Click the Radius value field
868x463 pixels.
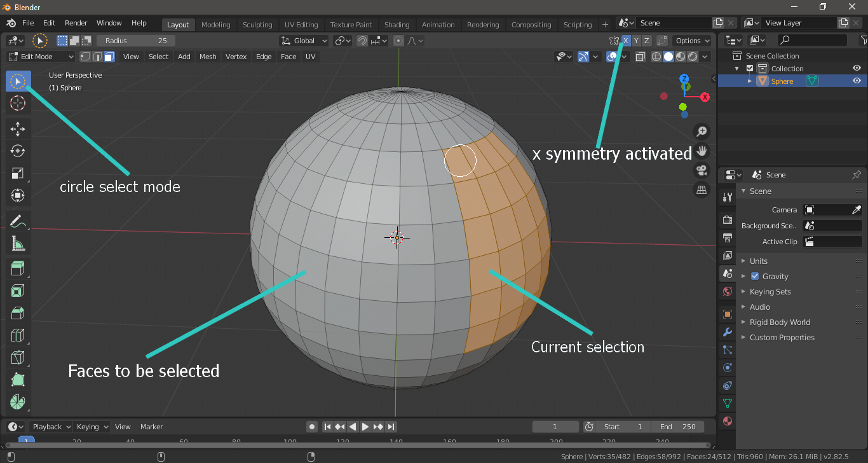pyautogui.click(x=136, y=41)
